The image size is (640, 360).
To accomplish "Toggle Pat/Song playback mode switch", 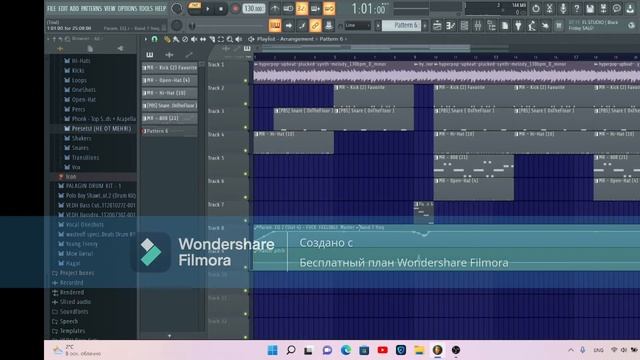I will [x=195, y=8].
